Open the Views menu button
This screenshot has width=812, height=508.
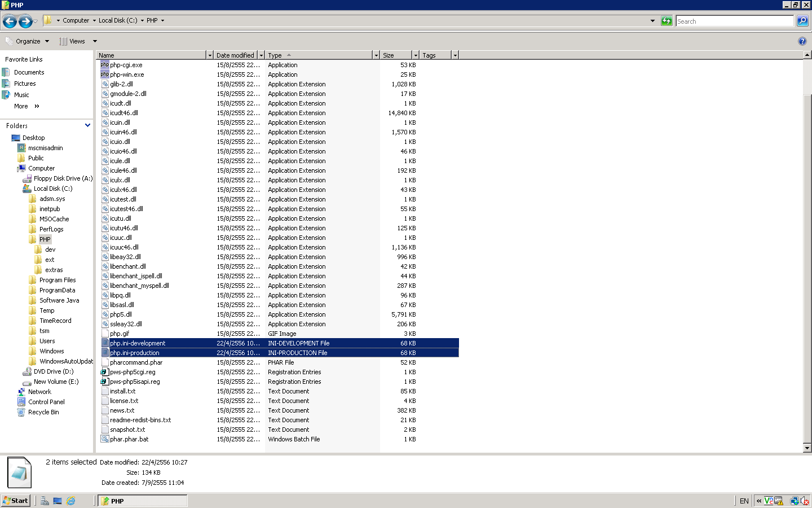tap(73, 41)
